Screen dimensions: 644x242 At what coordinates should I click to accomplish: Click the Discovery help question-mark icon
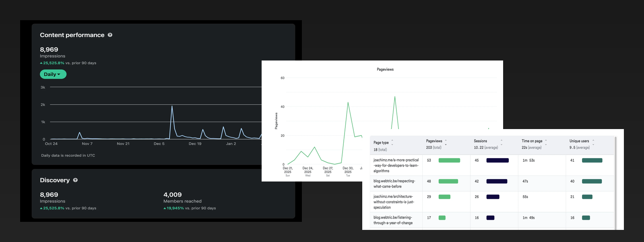tap(75, 180)
